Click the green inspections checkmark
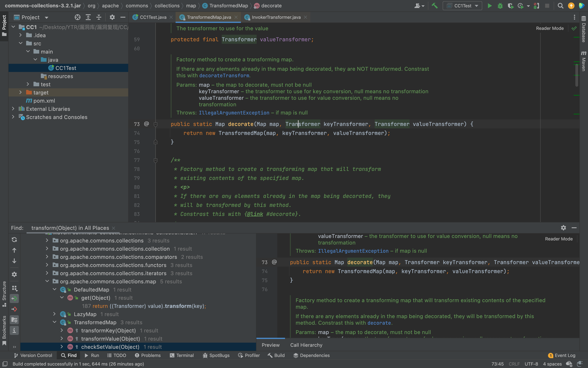The height and width of the screenshot is (368, 588). point(574,28)
